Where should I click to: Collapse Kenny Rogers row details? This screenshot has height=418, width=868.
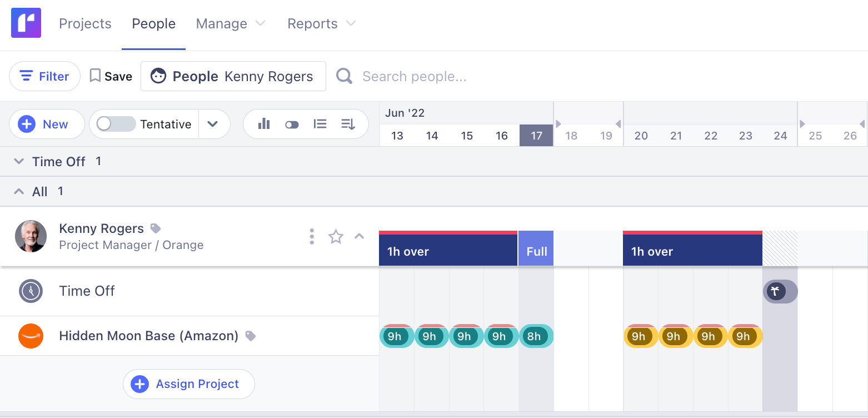(x=360, y=236)
